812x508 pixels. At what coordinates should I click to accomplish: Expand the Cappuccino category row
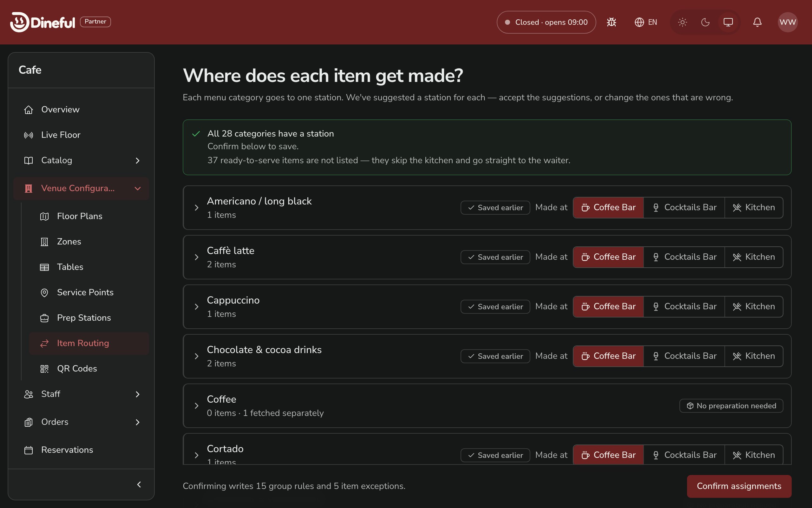pyautogui.click(x=197, y=307)
